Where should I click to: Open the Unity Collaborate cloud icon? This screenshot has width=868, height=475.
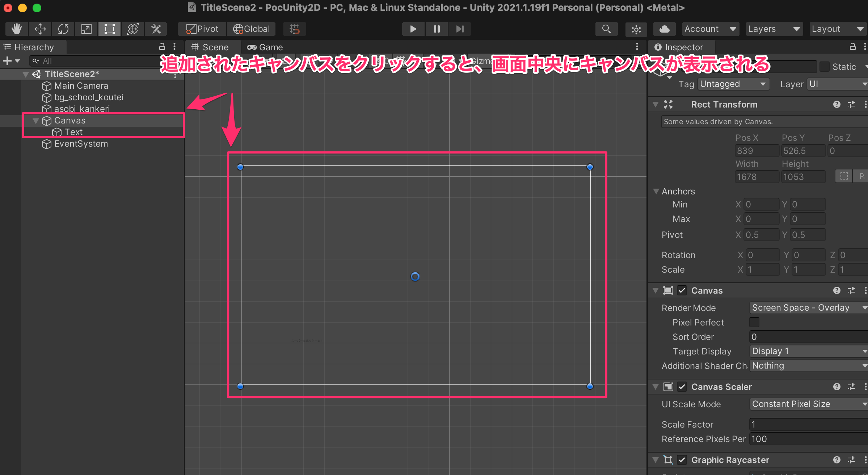click(x=664, y=29)
